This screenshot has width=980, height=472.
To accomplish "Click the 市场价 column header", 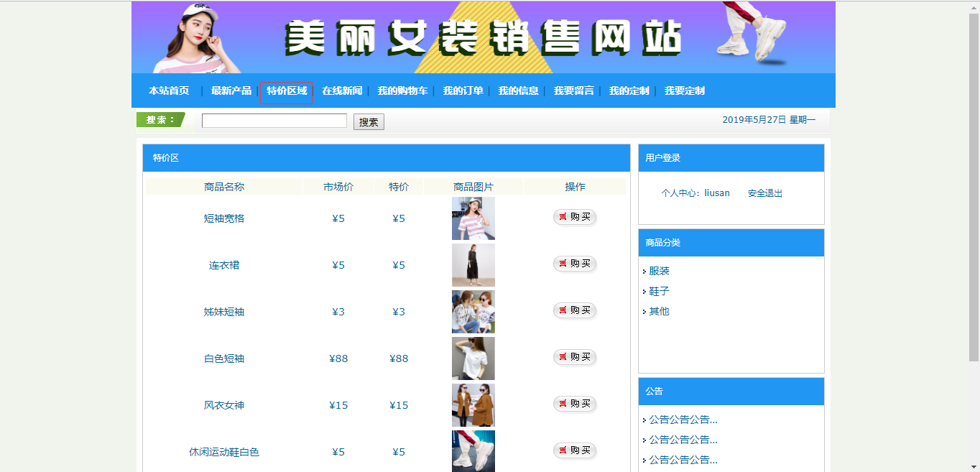I will click(338, 187).
